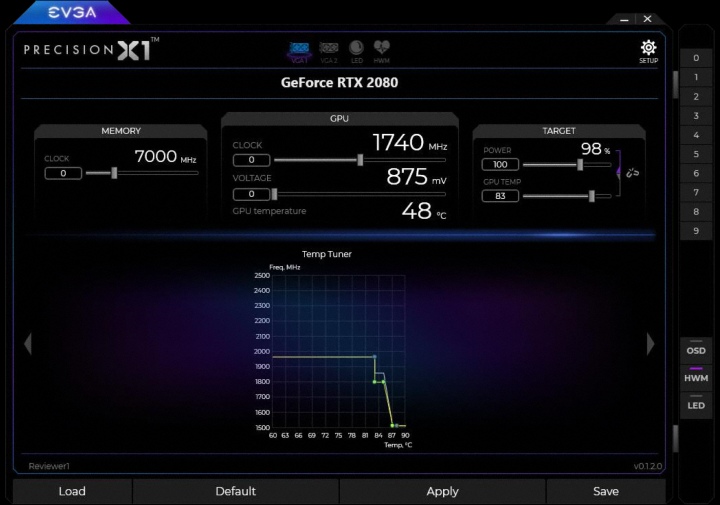Click the GPU clock slider handle
Image resolution: width=720 pixels, height=505 pixels.
[x=360, y=160]
